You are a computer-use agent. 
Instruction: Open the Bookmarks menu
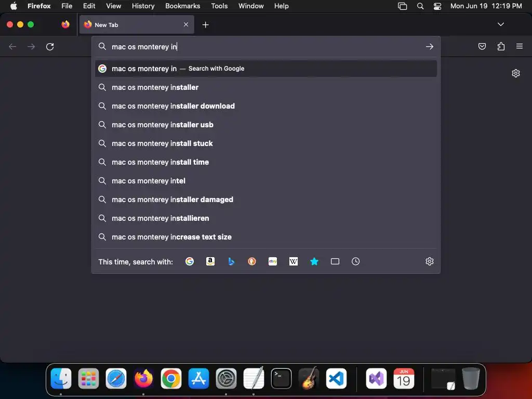click(182, 6)
